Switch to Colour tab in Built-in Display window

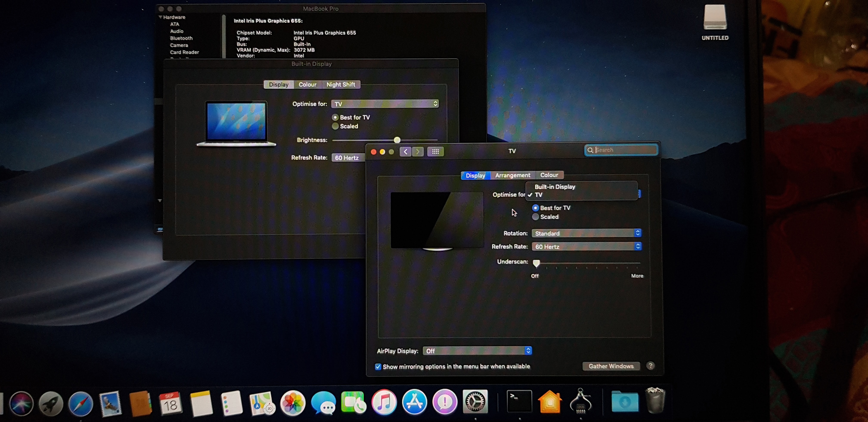[x=308, y=85]
